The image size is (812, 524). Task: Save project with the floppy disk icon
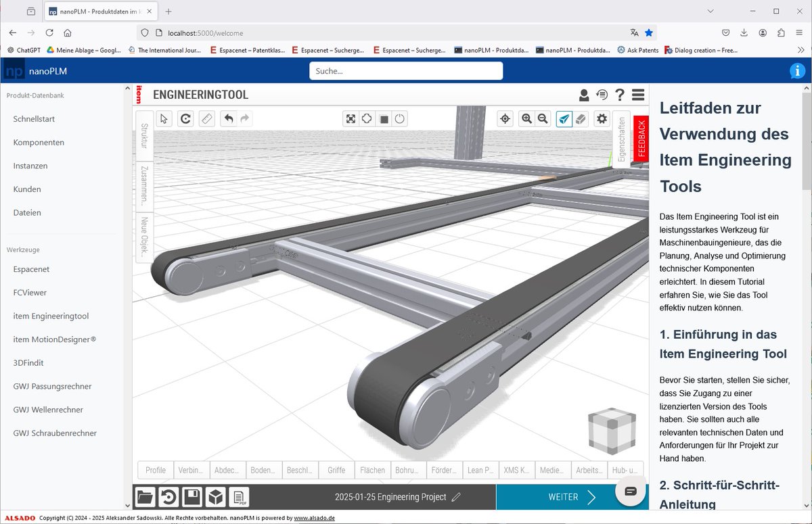click(x=191, y=498)
